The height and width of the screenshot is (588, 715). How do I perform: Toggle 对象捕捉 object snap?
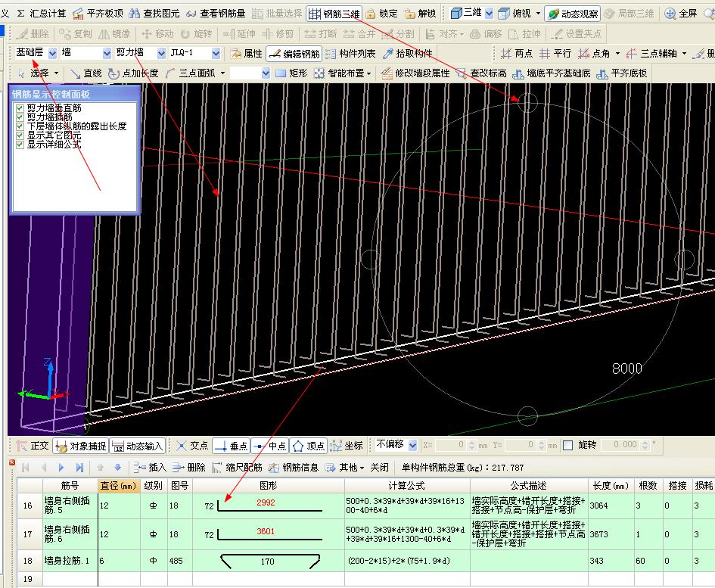pos(81,446)
